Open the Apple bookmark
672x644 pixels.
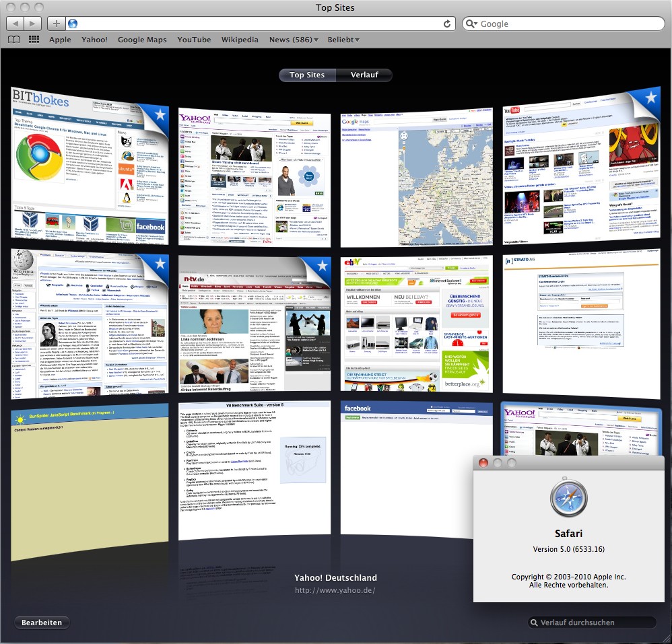60,40
